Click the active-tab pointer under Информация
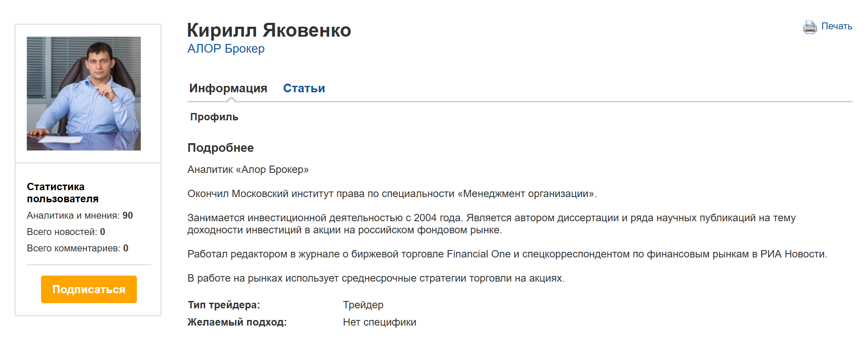 pyautogui.click(x=231, y=100)
